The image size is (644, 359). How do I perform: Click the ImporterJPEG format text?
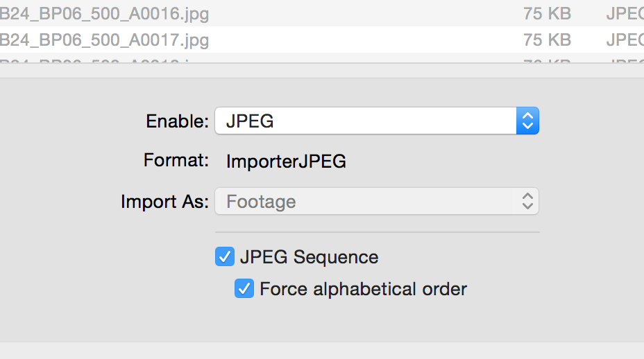tap(286, 161)
